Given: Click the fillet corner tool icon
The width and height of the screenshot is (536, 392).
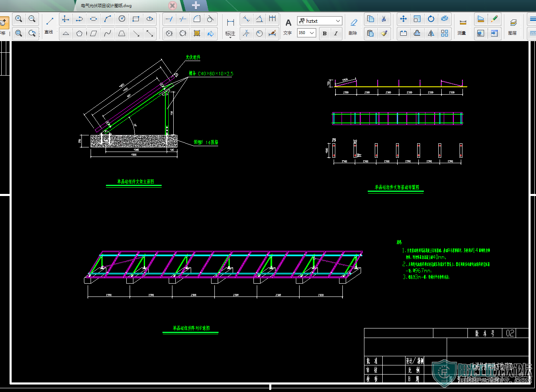Looking at the screenshot, I should pos(197,19).
